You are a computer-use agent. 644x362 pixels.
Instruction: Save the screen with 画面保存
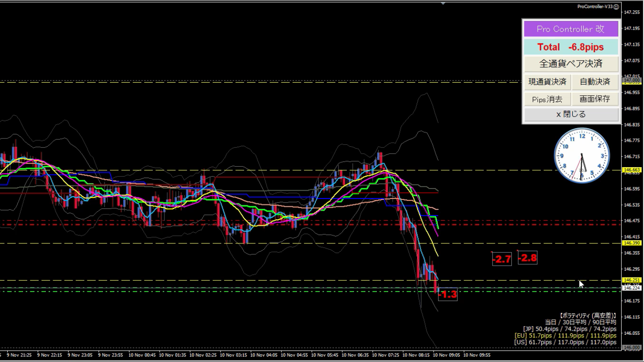595,99
